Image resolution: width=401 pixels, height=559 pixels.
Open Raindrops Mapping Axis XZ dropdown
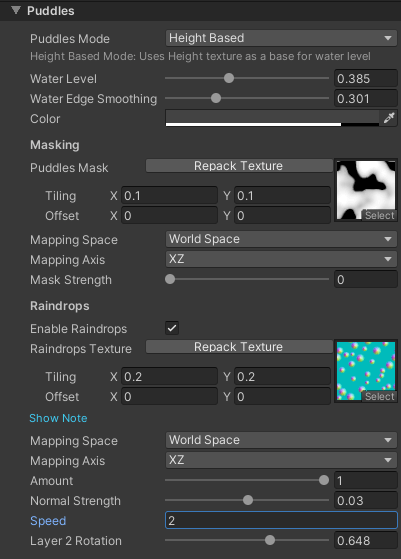[x=281, y=460]
